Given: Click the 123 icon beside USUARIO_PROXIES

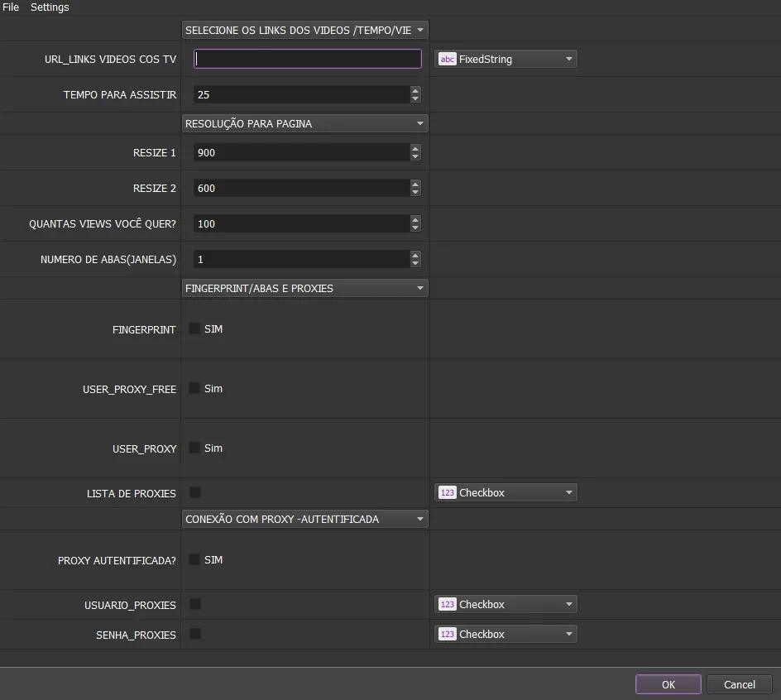Looking at the screenshot, I should 447,604.
